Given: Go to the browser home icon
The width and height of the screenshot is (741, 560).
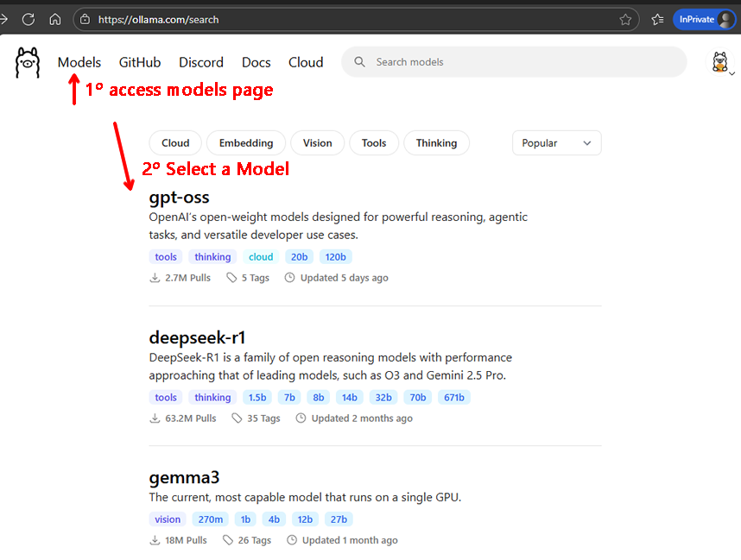Looking at the screenshot, I should coord(54,19).
